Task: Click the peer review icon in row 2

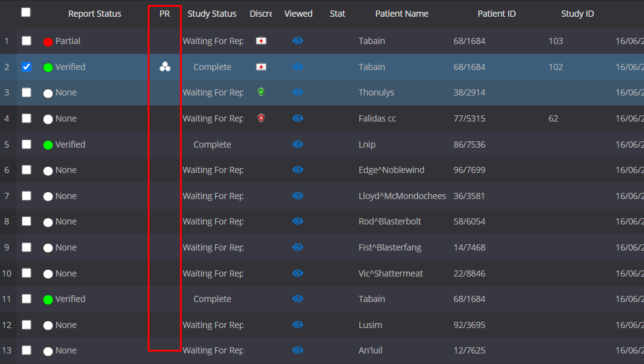Action: tap(164, 67)
